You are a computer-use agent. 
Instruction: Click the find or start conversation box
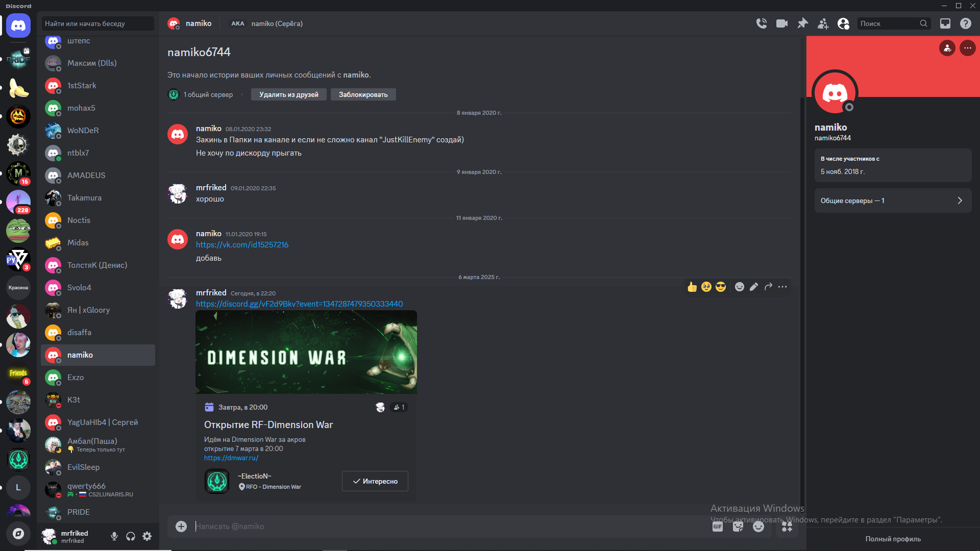(98, 23)
